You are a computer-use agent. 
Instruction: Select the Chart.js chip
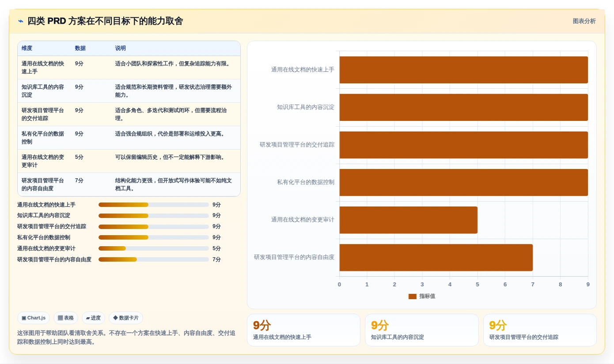tap(34, 318)
